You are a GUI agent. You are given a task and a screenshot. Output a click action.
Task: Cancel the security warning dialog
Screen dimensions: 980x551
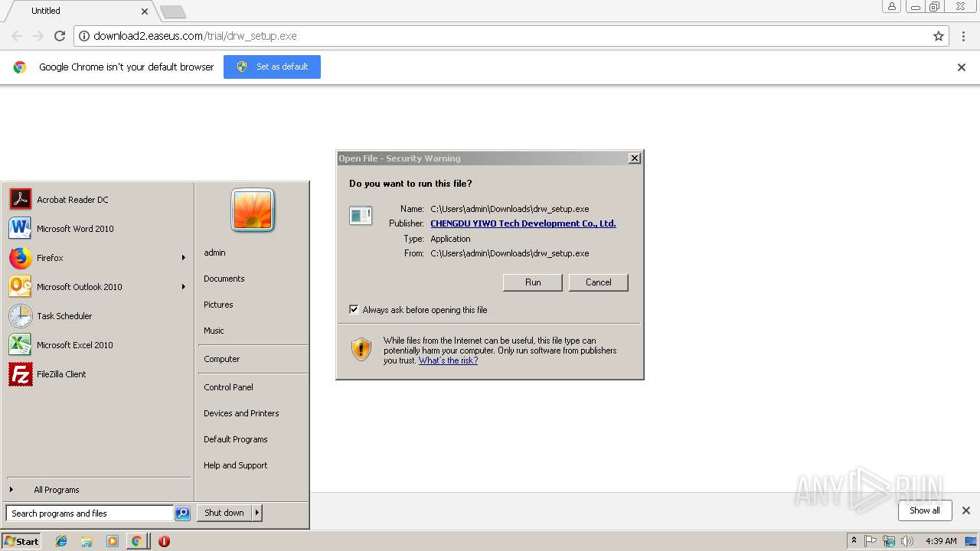pos(598,282)
